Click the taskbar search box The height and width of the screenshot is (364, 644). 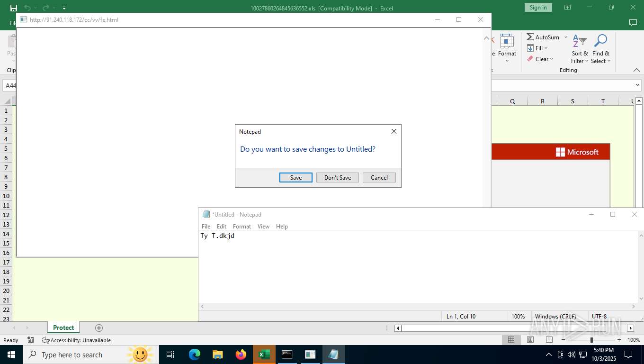(90, 355)
